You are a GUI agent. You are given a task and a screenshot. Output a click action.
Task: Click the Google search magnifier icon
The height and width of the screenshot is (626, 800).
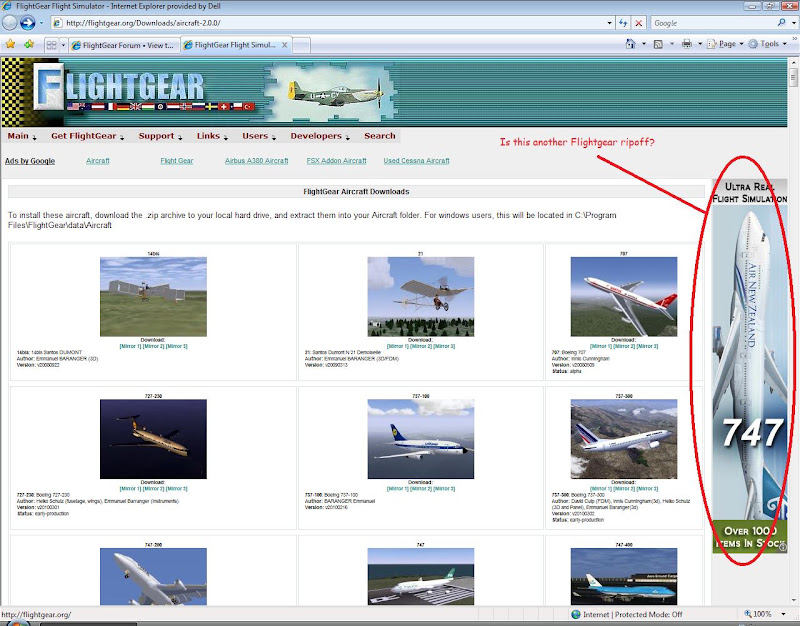(x=781, y=22)
